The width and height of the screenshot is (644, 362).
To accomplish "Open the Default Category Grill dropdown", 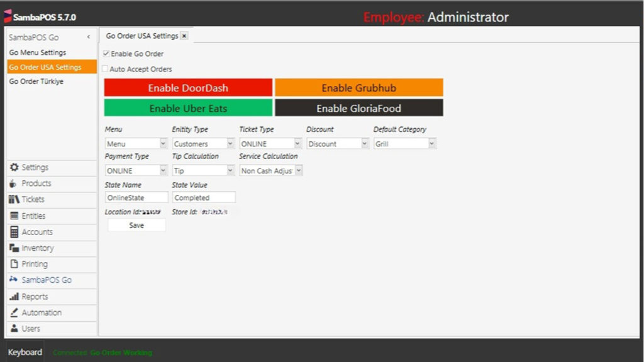I will [x=431, y=144].
